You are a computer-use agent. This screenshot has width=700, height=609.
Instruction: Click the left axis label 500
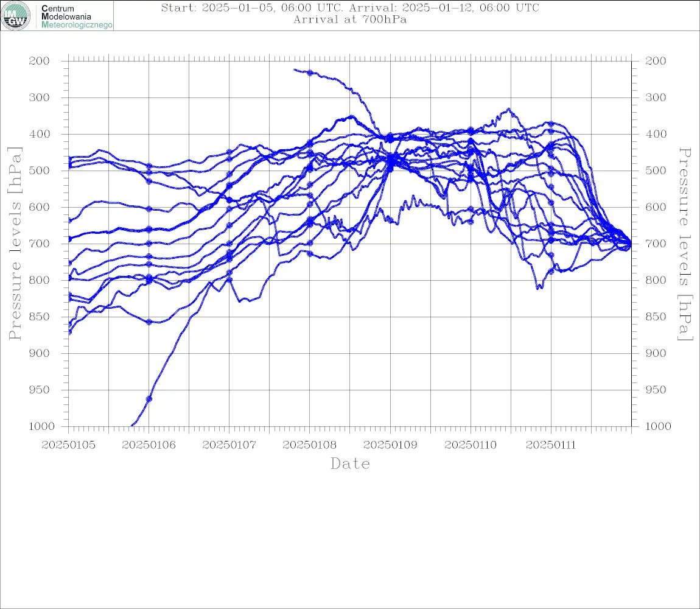point(40,171)
